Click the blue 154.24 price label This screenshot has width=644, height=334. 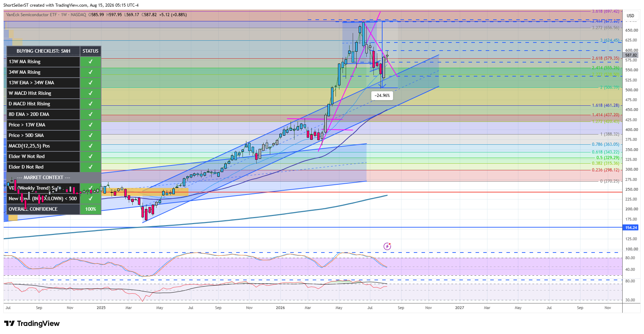[x=631, y=228]
